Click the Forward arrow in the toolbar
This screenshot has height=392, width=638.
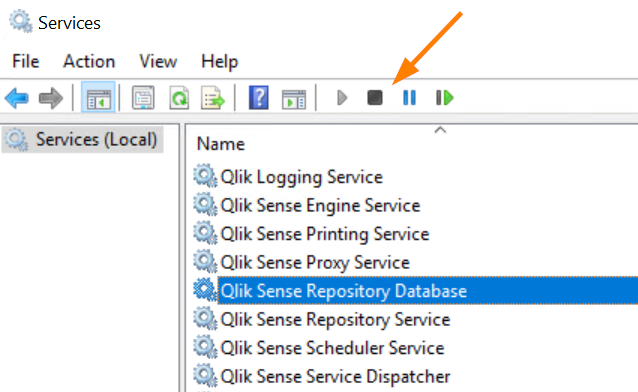click(51, 98)
